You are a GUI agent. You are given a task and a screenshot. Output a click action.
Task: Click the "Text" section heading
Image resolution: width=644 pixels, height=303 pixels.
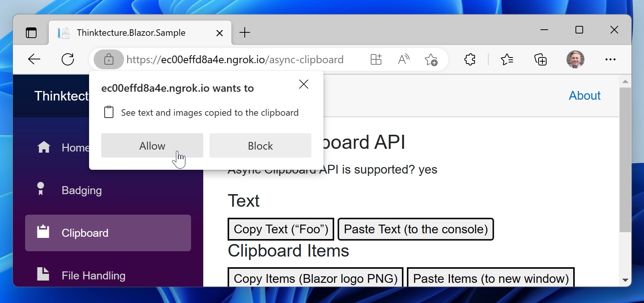(244, 201)
